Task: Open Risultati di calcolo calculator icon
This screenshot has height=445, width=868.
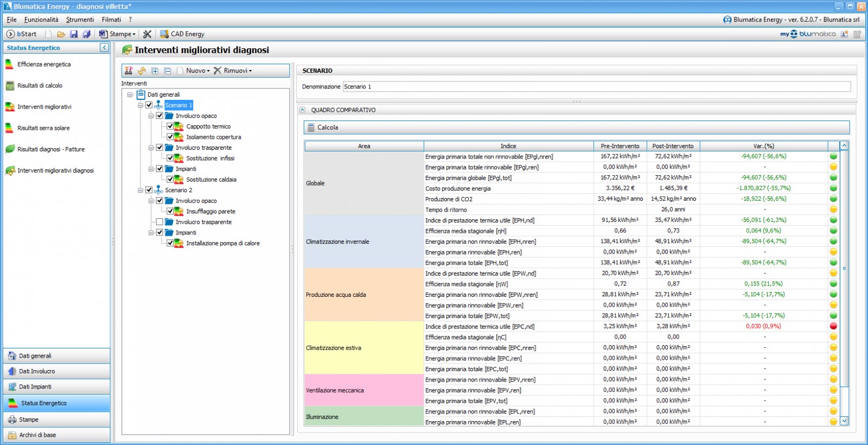Action: tap(10, 86)
